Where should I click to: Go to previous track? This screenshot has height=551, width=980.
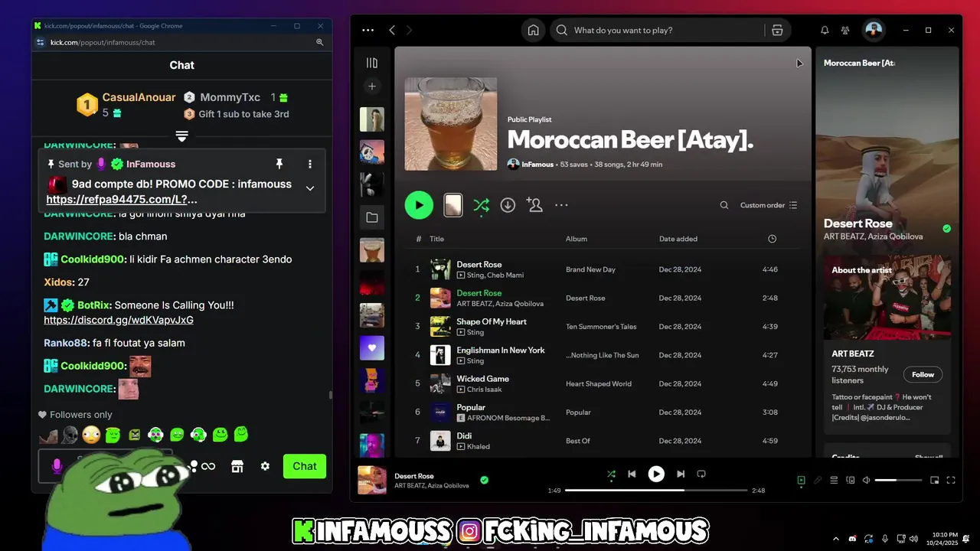tap(632, 474)
